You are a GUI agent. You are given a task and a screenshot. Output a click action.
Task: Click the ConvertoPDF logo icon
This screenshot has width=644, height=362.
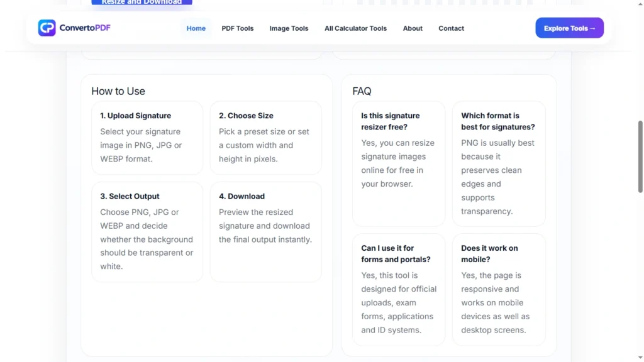coord(47,28)
